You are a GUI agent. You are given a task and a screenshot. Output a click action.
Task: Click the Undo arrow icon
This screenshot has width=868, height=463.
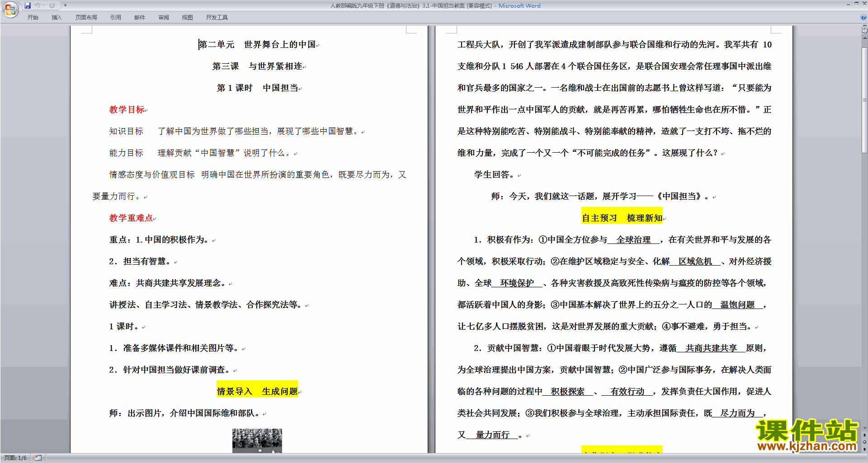click(x=38, y=5)
